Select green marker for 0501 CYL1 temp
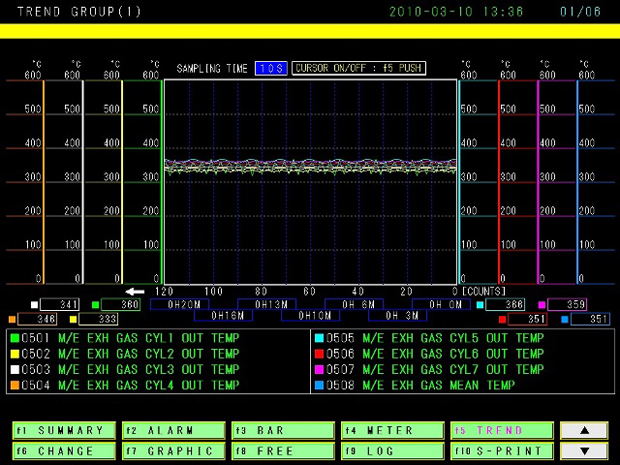Screen dimensions: 620x465 pos(15,339)
